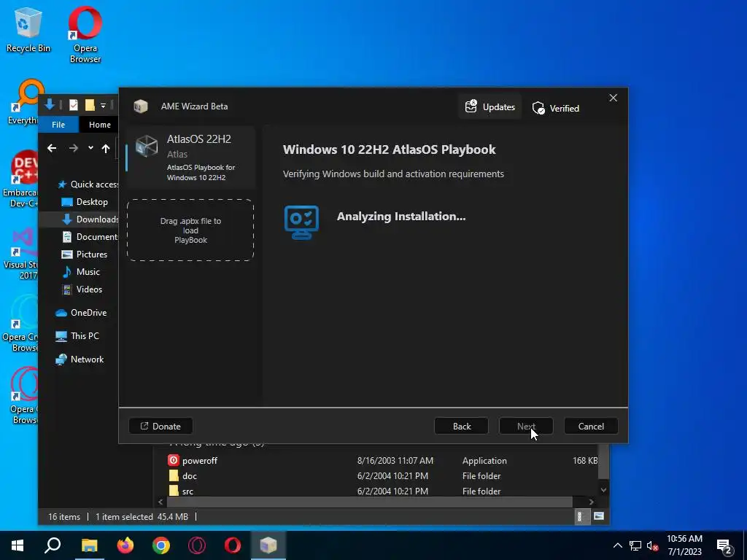Image resolution: width=747 pixels, height=560 pixels.
Task: Open the Recycle Bin desktop icon
Action: pos(28,30)
